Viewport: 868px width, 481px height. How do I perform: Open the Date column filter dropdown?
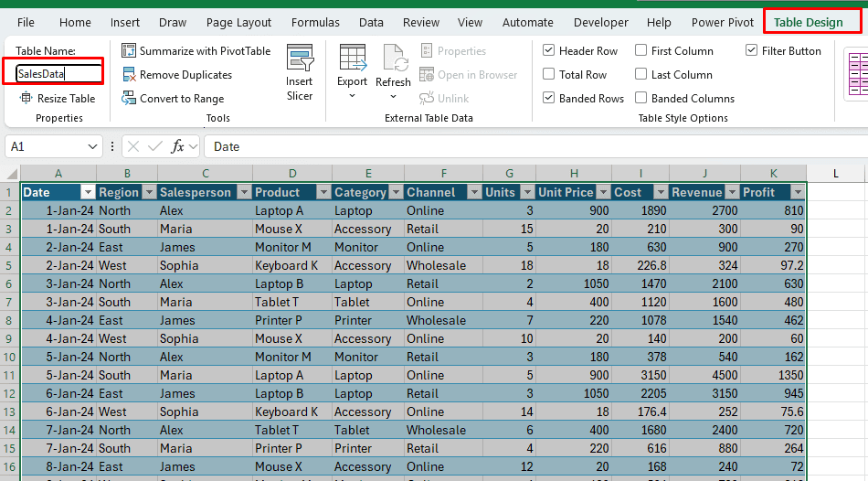(x=88, y=192)
